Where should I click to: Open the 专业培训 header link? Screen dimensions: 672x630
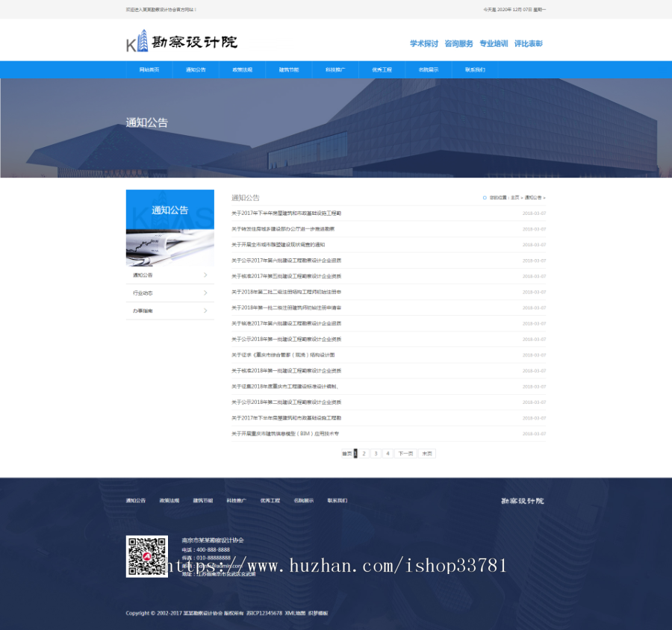494,43
